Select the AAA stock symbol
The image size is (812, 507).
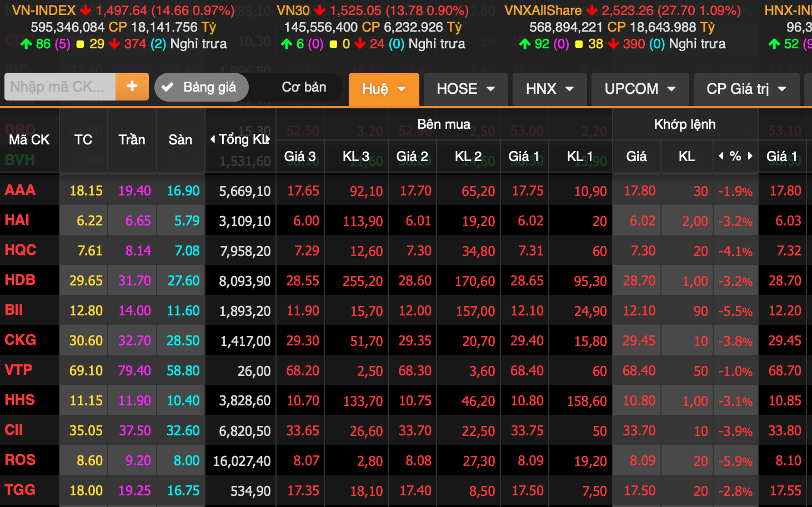(20, 190)
